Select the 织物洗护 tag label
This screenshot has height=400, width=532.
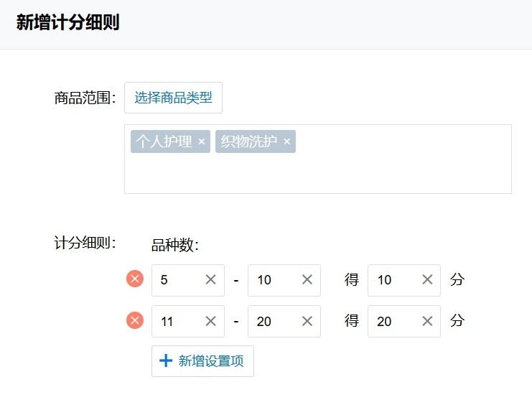[248, 141]
